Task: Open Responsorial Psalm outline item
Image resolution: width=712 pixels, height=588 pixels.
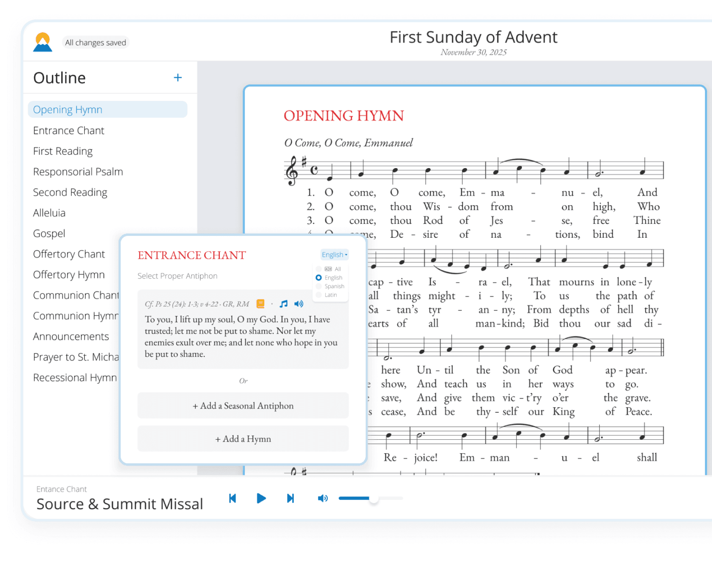Action: click(78, 172)
